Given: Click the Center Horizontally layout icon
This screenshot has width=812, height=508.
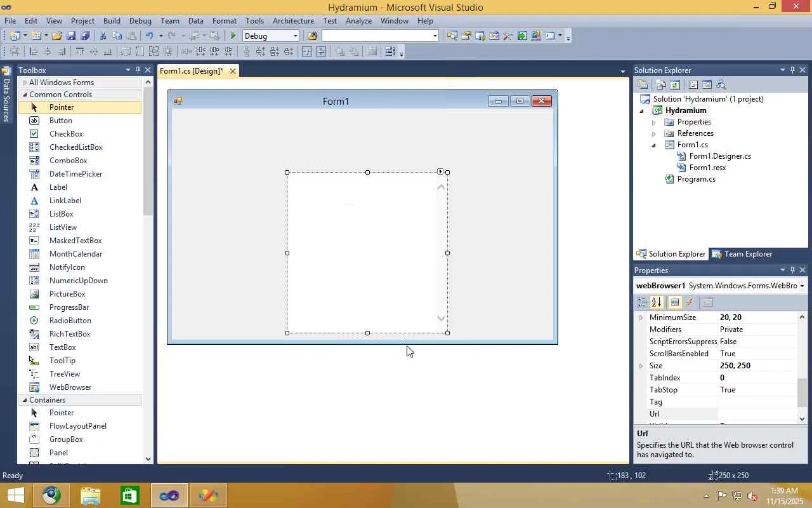Looking at the screenshot, I should (307, 51).
